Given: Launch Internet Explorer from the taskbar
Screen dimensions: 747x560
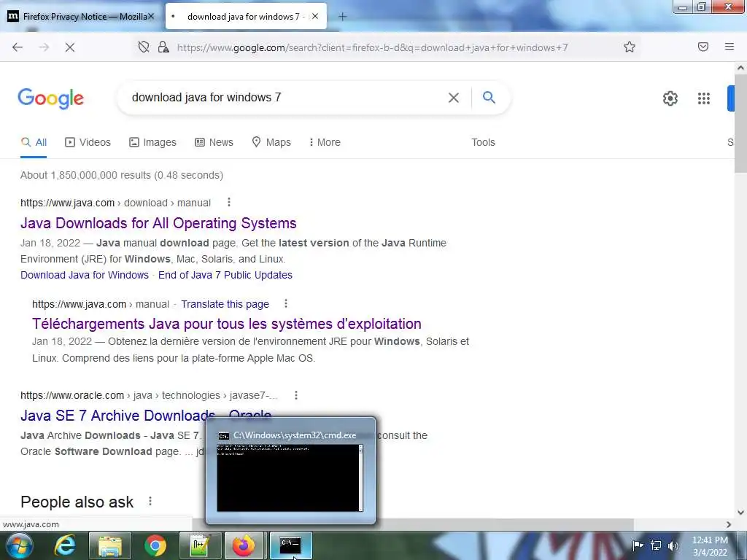Looking at the screenshot, I should coord(65,545).
